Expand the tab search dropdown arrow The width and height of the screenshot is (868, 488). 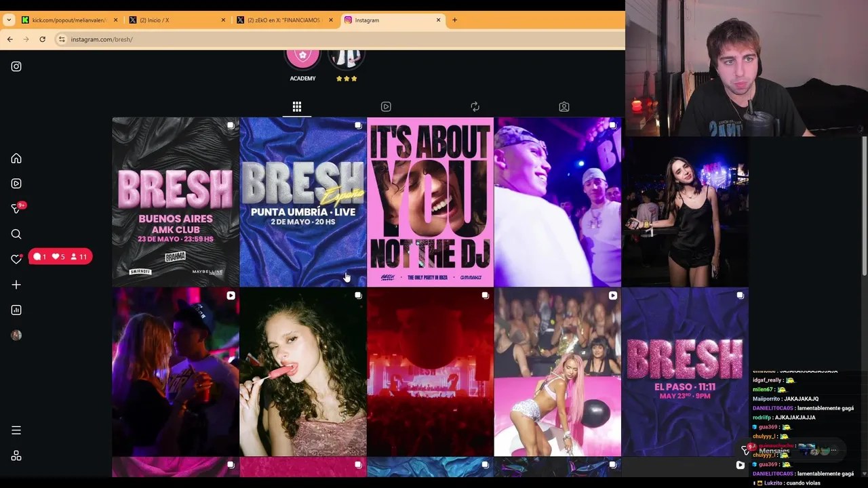pyautogui.click(x=9, y=20)
